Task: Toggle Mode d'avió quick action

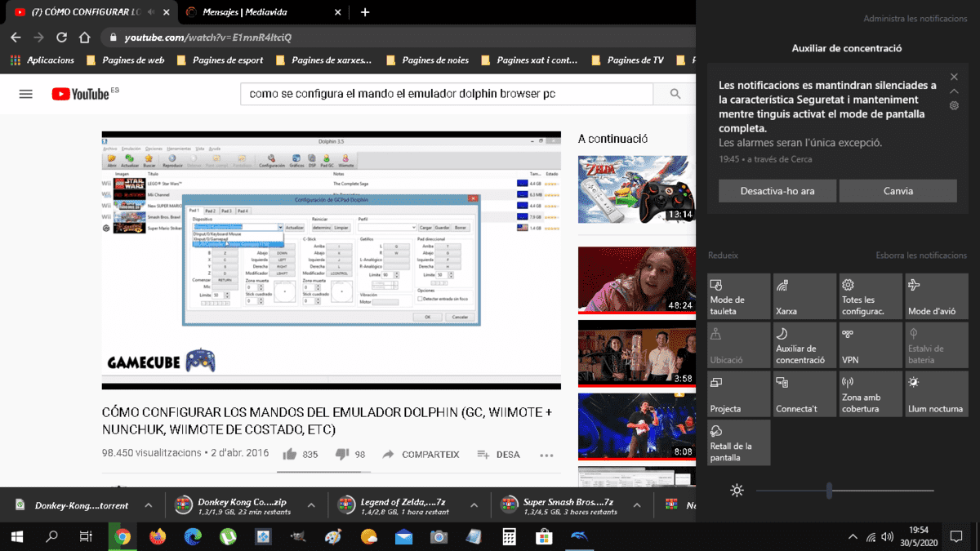Action: [x=937, y=296]
